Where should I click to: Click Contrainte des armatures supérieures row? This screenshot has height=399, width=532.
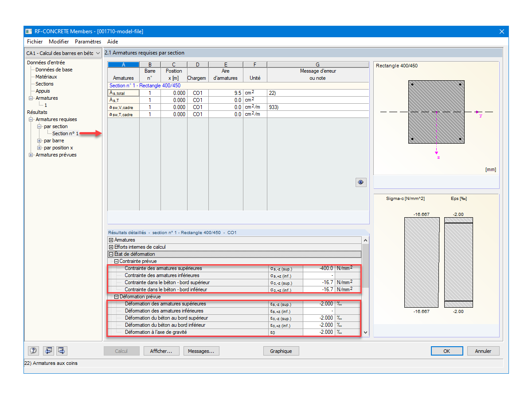235,268
